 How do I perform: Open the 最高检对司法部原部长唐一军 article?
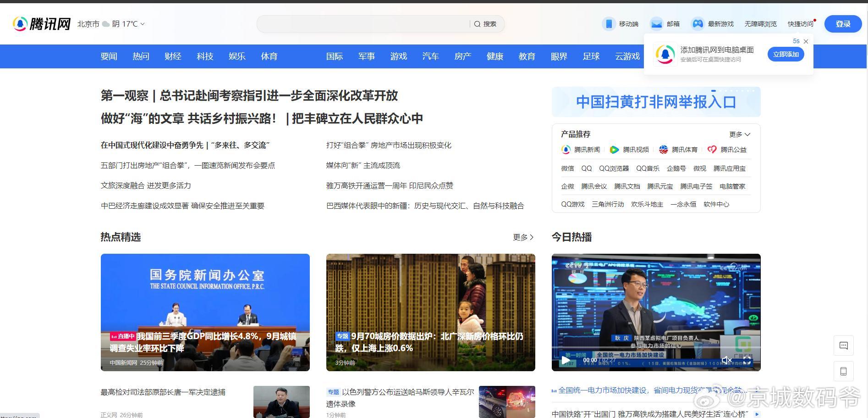163,392
